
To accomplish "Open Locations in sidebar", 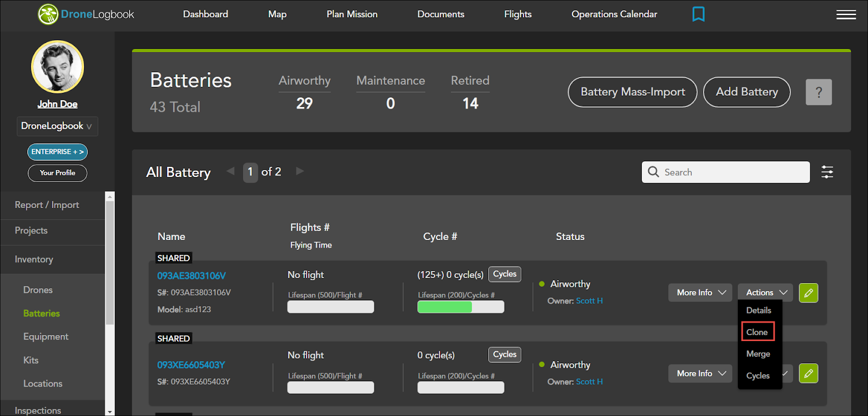I will click(43, 383).
